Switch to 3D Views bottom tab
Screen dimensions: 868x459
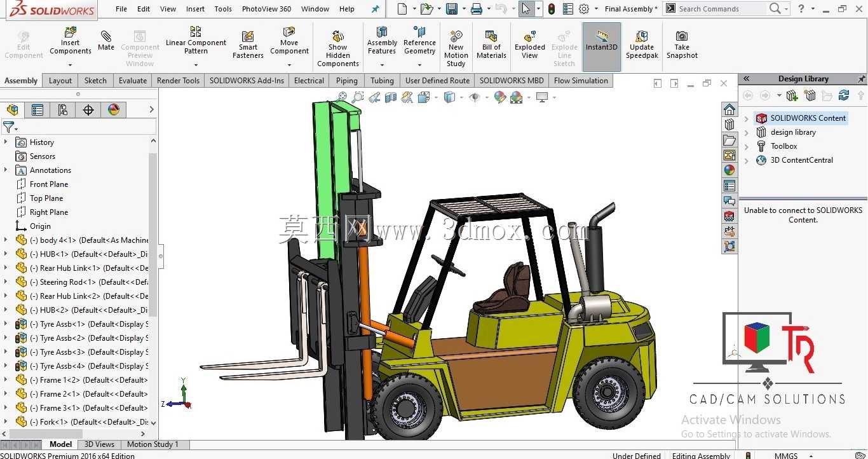click(99, 444)
